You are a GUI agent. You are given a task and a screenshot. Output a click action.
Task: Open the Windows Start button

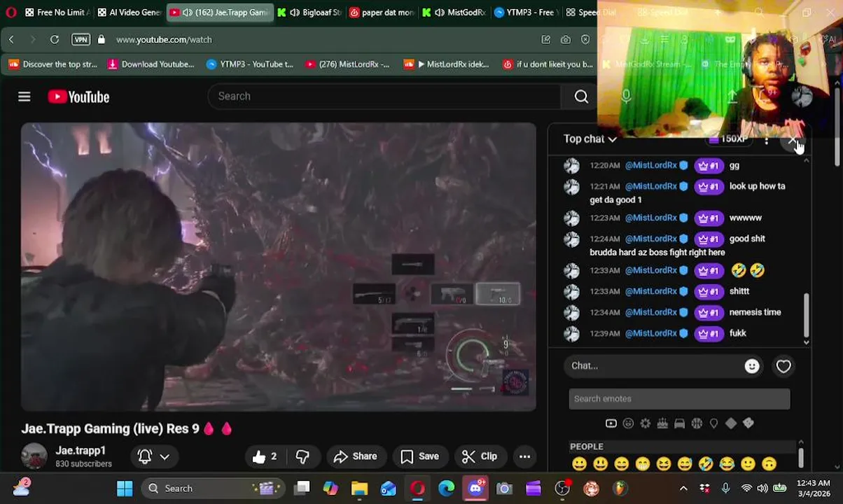(125, 489)
